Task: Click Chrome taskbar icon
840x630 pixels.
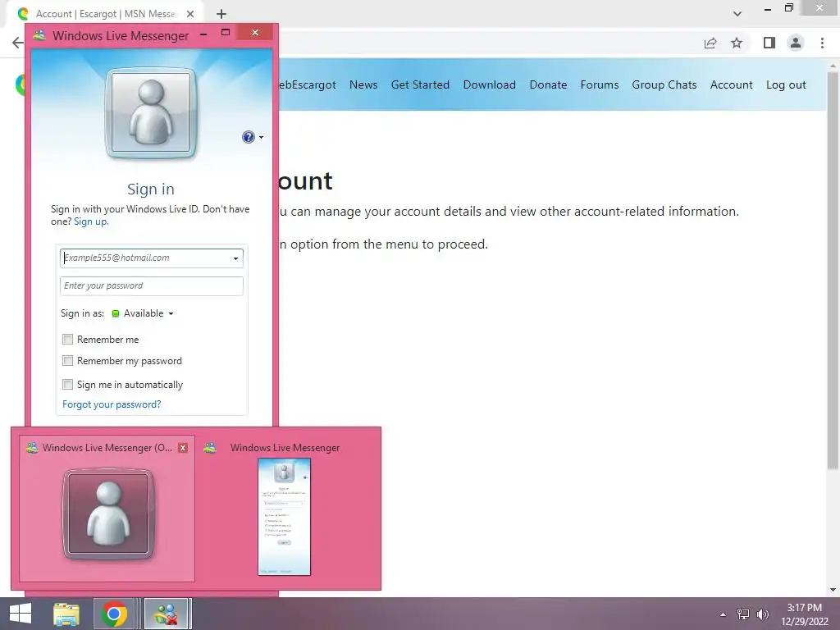Action: [113, 614]
